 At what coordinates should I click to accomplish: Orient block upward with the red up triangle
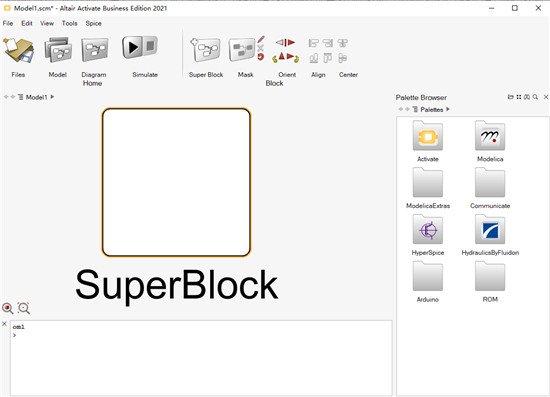(x=282, y=56)
